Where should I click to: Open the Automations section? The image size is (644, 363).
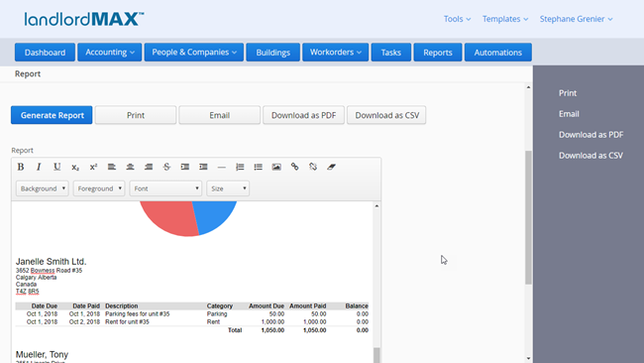[498, 53]
